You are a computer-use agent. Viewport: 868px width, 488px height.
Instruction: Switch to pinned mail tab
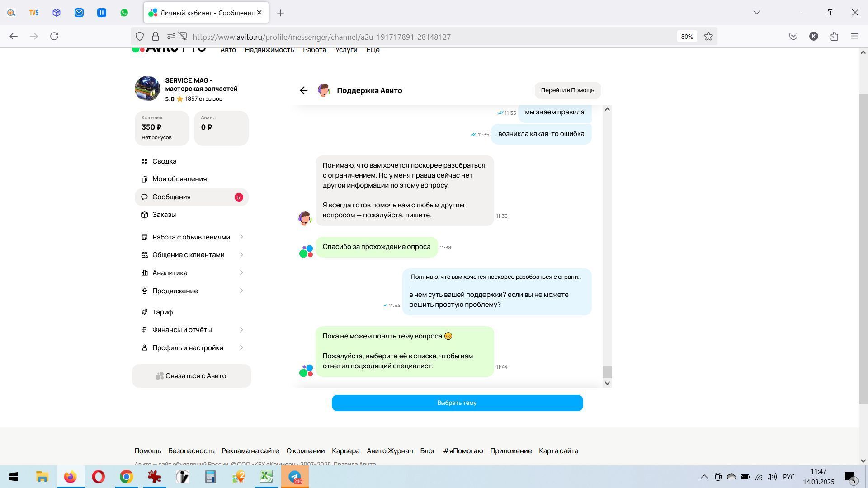pyautogui.click(x=79, y=13)
